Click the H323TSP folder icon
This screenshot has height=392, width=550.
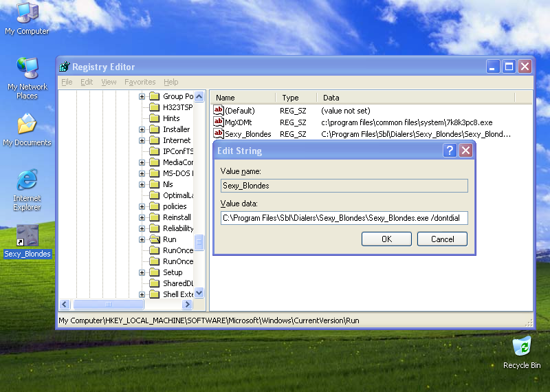154,107
